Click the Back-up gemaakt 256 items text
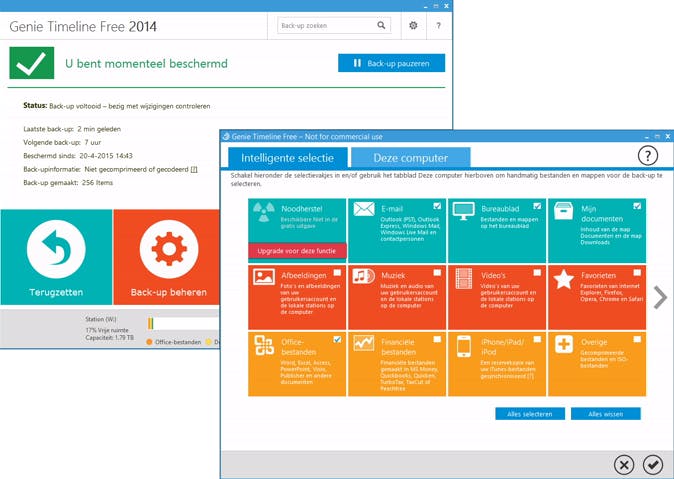The width and height of the screenshot is (674, 479). coord(68,182)
